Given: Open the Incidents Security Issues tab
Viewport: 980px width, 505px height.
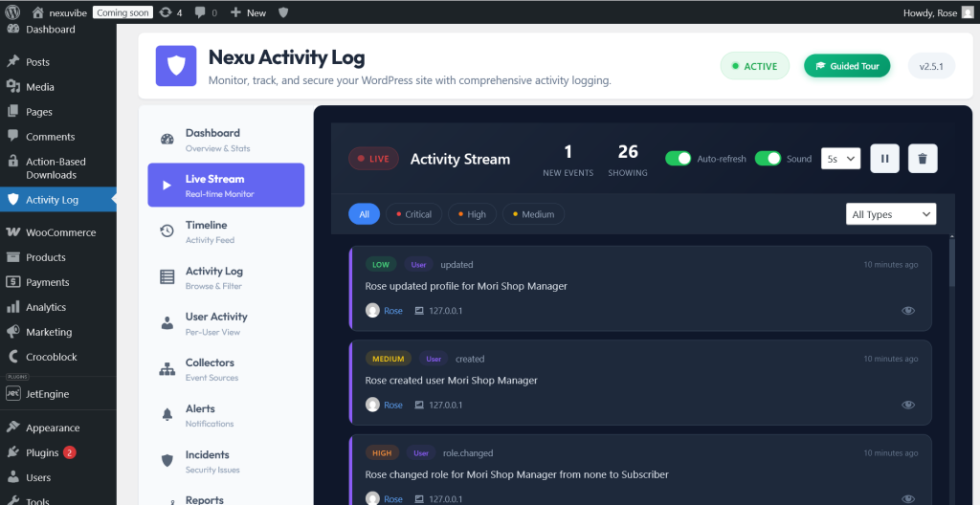Looking at the screenshot, I should click(x=226, y=461).
